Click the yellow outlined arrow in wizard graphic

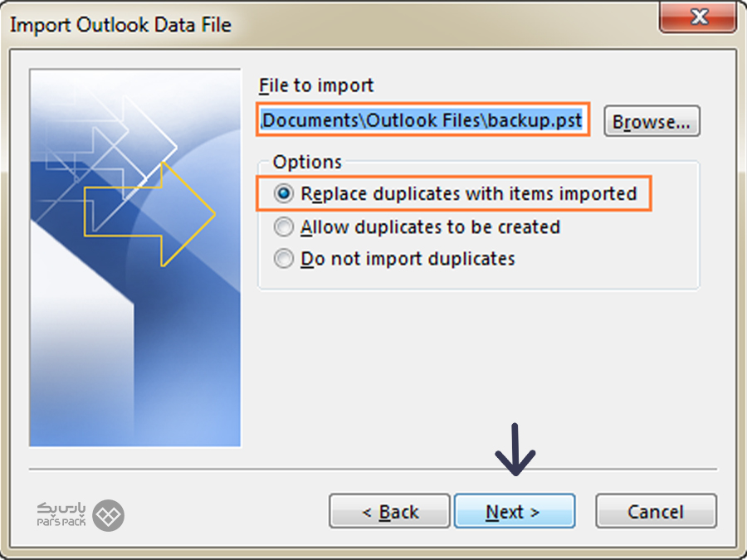point(150,214)
